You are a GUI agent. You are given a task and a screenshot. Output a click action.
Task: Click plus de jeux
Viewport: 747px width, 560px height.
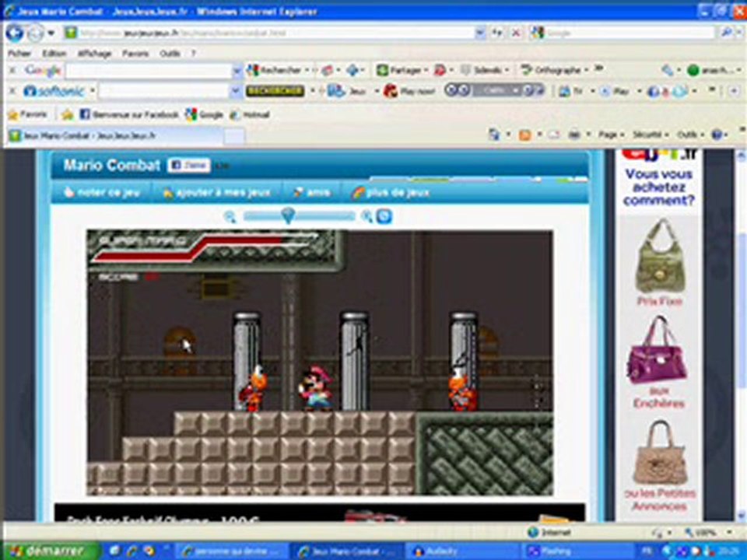391,192
